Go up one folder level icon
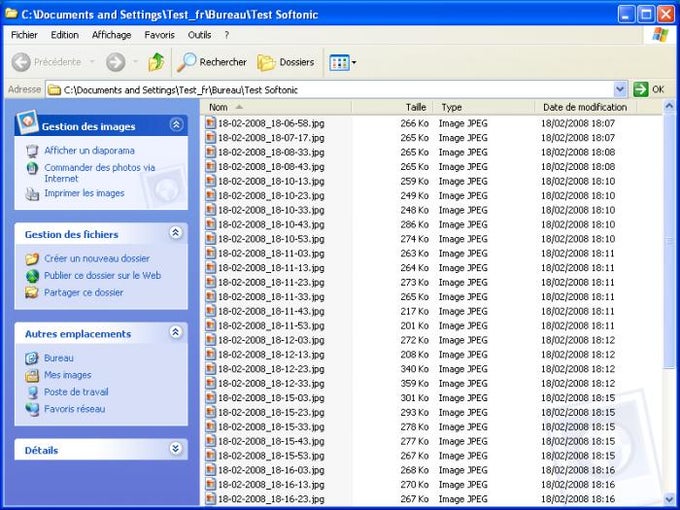Screen dimensions: 680x510 point(156,62)
